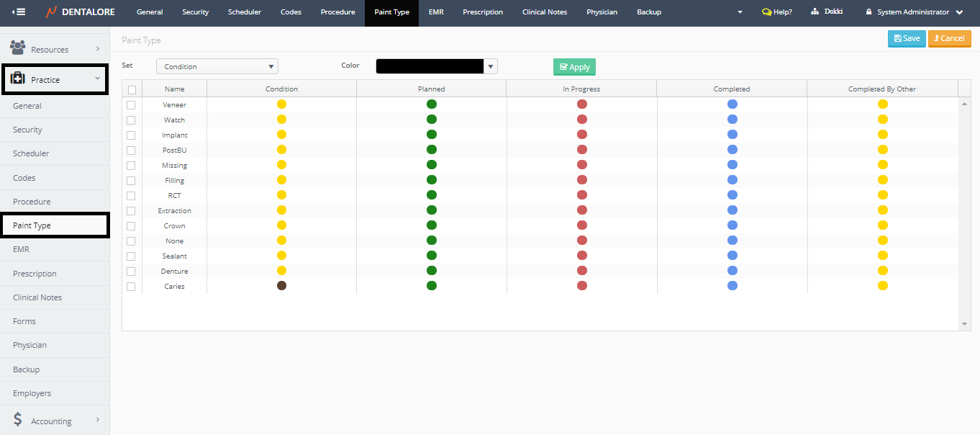Expand the top bar overflow caret

coord(738,12)
